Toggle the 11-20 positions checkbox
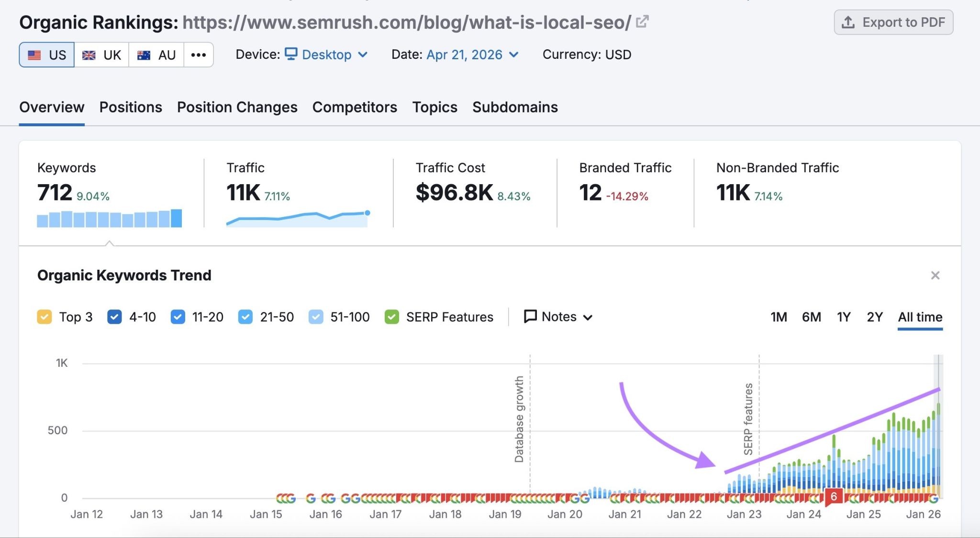 [178, 317]
